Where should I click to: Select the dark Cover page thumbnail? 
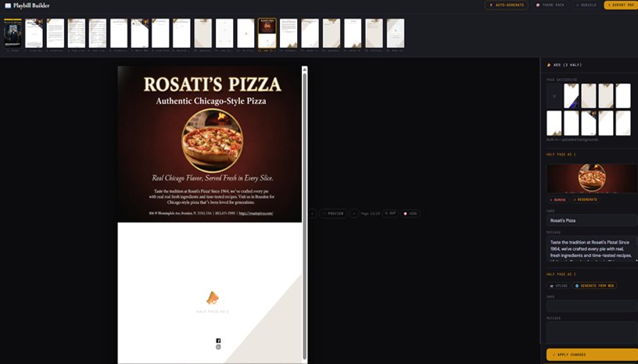[x=13, y=34]
